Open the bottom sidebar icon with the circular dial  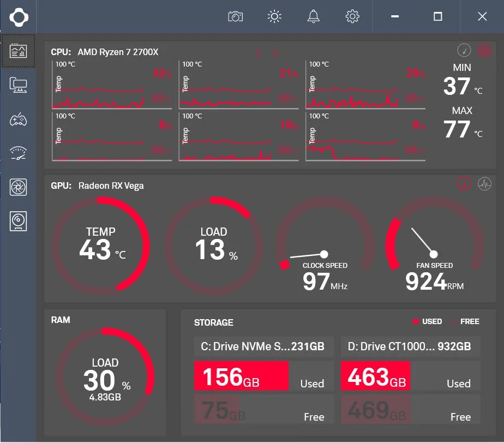pos(19,221)
